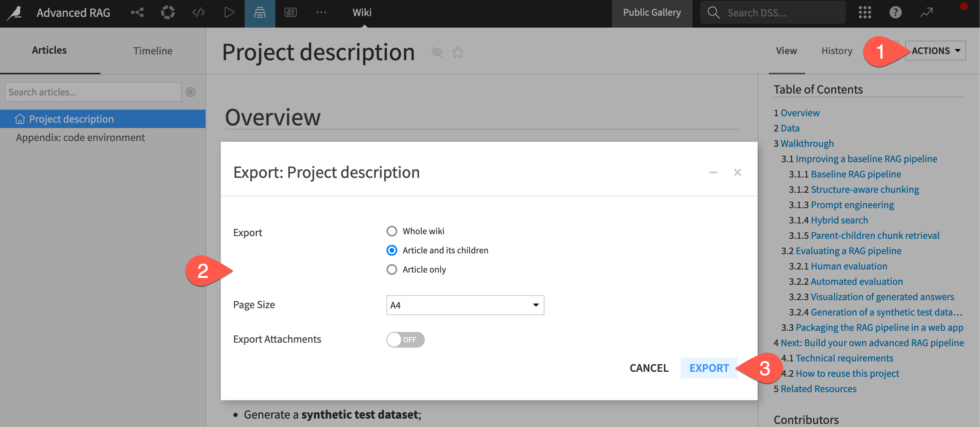The image size is (980, 427).
Task: Open the dashboards icon next to Wiki
Action: coord(291,12)
